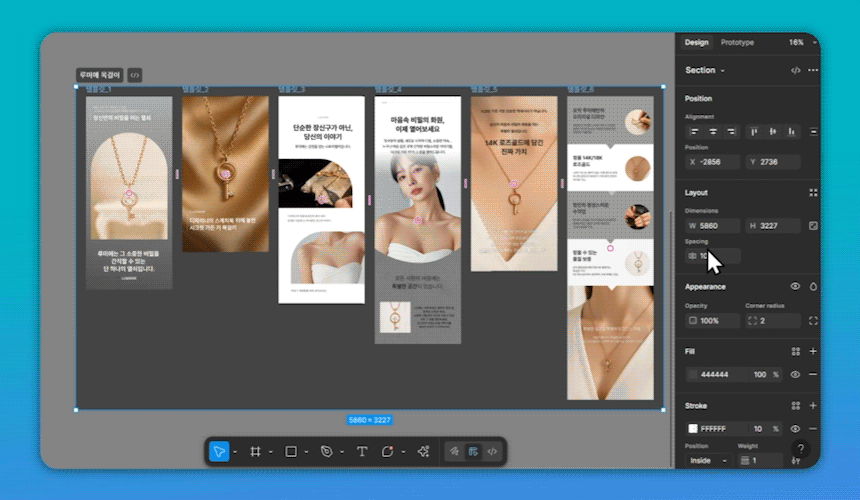This screenshot has width=860, height=500.
Task: Toggle fill visibility eye icon
Action: 796,374
